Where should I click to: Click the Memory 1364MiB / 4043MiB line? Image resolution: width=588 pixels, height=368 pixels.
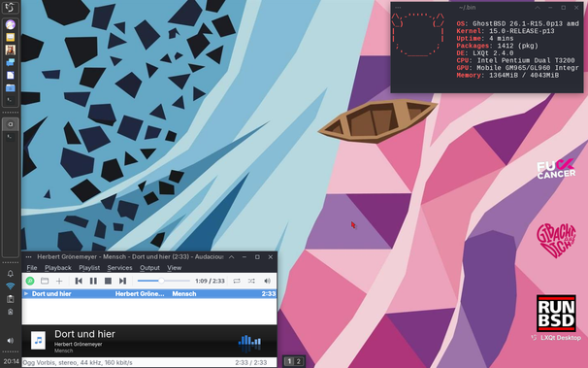pos(507,76)
